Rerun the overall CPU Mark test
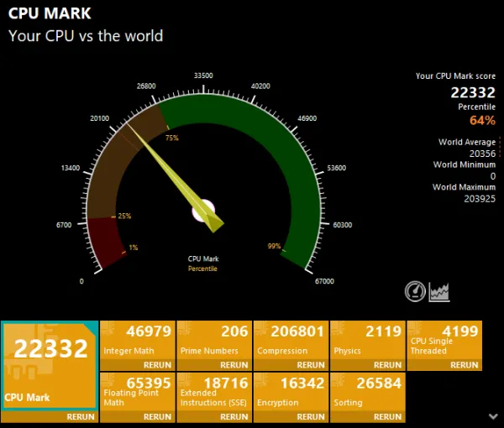 point(81,416)
